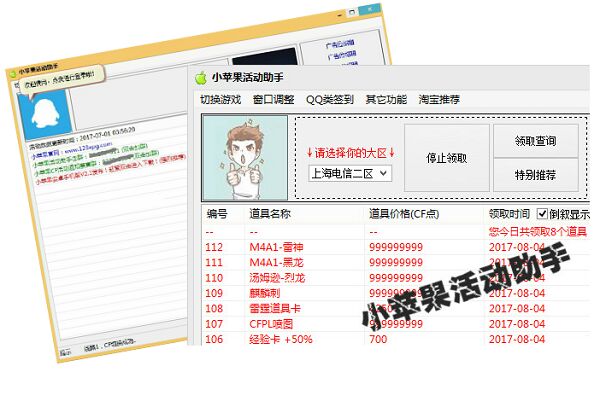600x407 pixels.
Task: Select the 麒麟刺 row item
Action: [x=265, y=293]
